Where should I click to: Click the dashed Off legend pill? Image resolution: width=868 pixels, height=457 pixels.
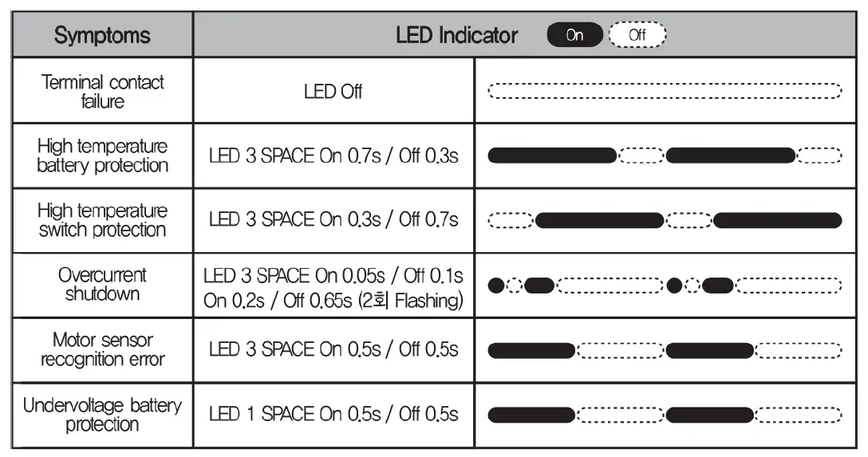pyautogui.click(x=637, y=35)
